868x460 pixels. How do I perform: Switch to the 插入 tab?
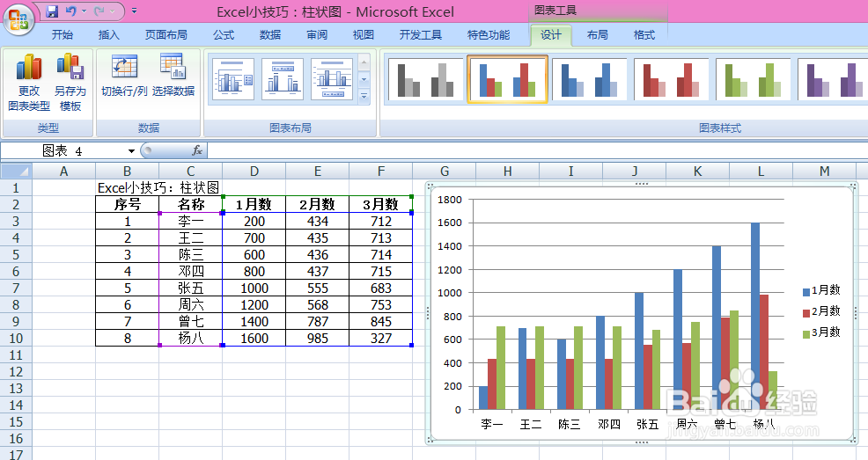pos(108,35)
